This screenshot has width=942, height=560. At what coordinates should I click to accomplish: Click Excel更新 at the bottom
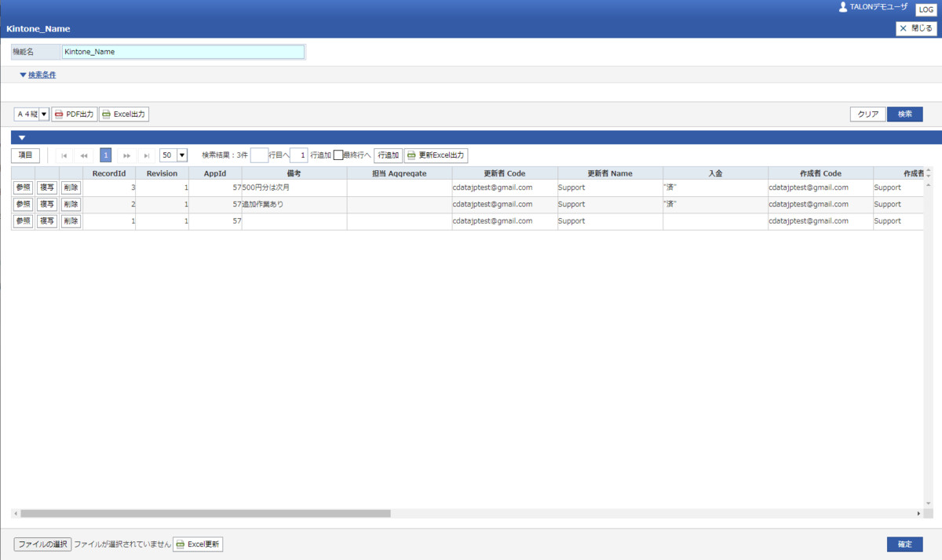pos(198,544)
